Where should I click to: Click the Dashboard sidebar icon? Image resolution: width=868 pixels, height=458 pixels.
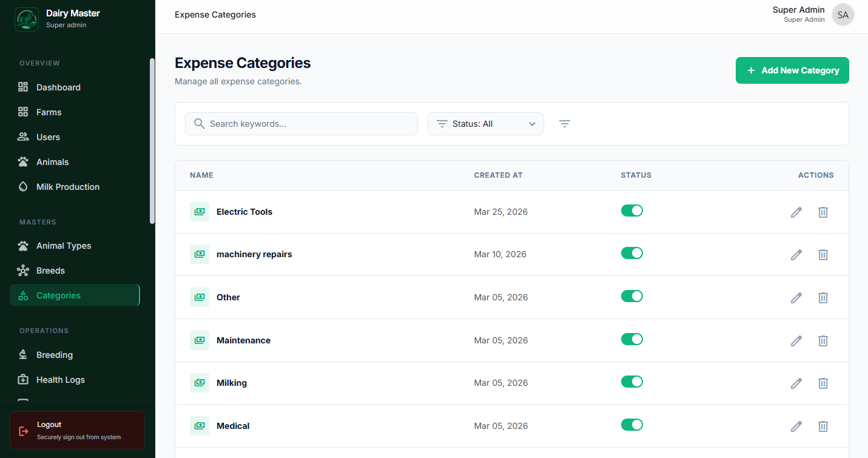coord(23,87)
